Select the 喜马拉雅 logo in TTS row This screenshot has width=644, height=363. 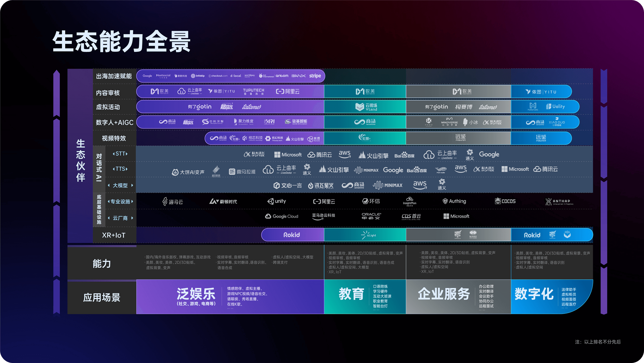coord(242,172)
